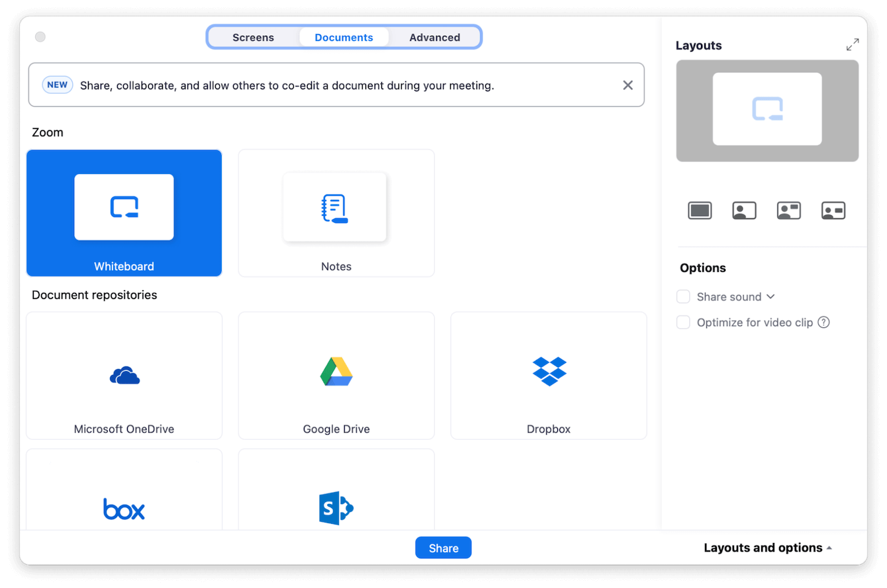Image resolution: width=887 pixels, height=588 pixels.
Task: Choose Dropbox repository
Action: pyautogui.click(x=548, y=375)
